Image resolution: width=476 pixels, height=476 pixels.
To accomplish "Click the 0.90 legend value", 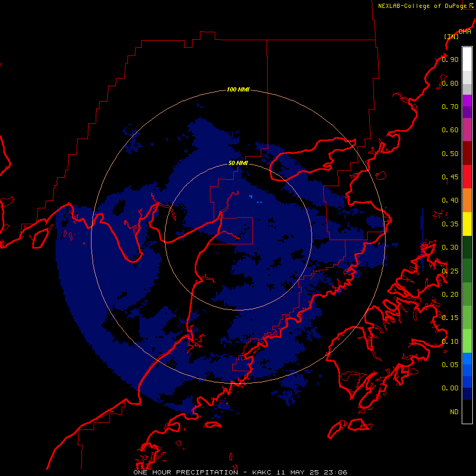I will point(450,59).
